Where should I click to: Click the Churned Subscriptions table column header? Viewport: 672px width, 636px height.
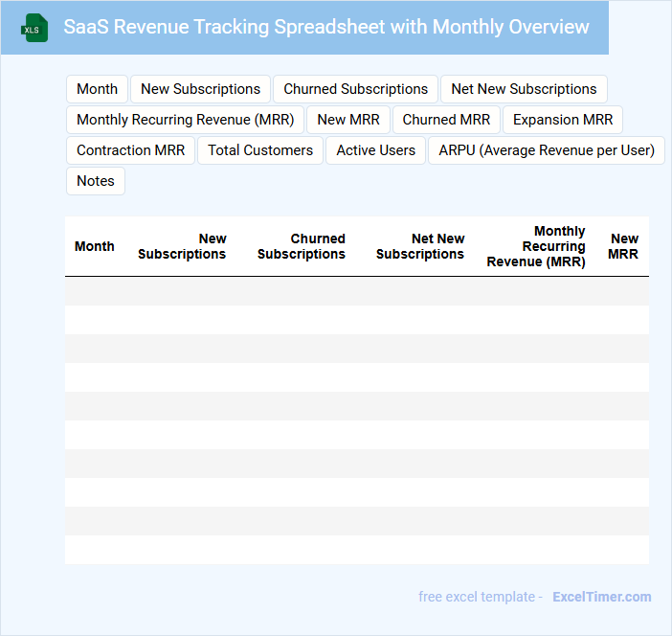tap(302, 246)
